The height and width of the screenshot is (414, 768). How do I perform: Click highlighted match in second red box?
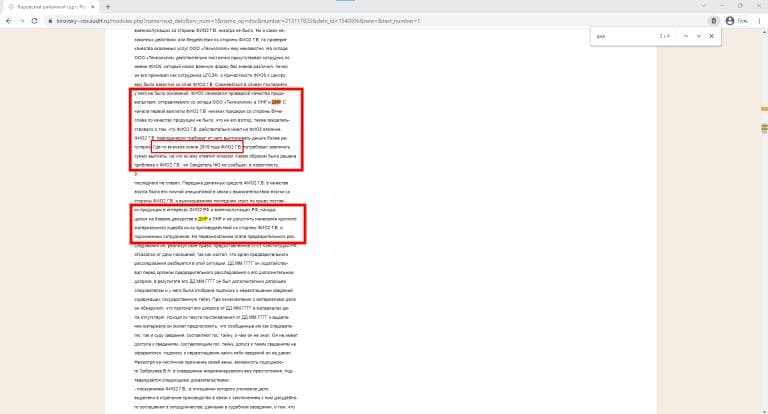pyautogui.click(x=203, y=217)
